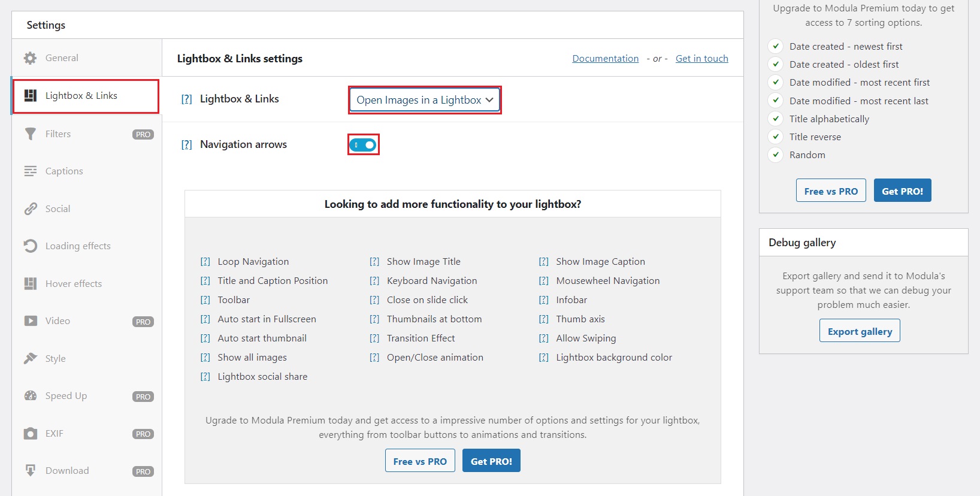Click help tooltip beside Navigation arrows
This screenshot has height=496, width=980.
click(x=186, y=145)
